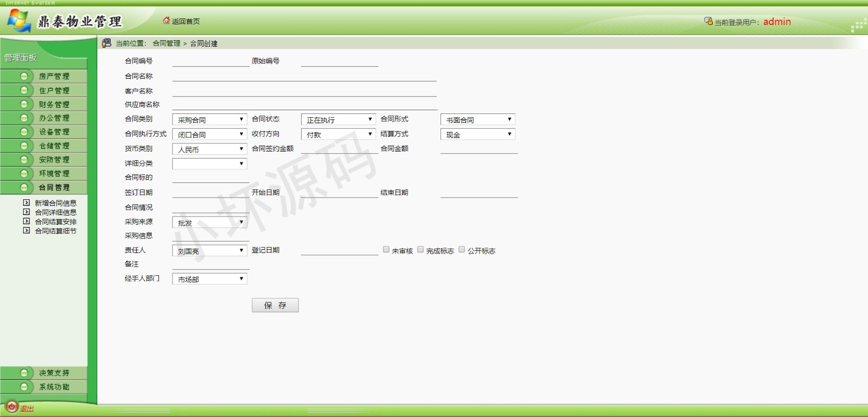Image resolution: width=868 pixels, height=417 pixels.
Task: Click the arrow icon beside 合同结算安排
Action: 27,221
